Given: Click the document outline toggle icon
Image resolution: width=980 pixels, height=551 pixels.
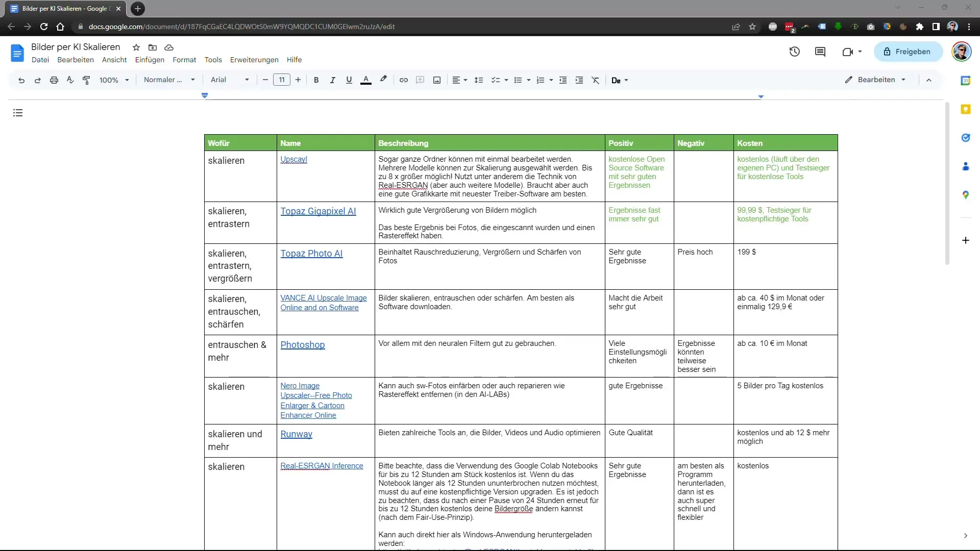Looking at the screenshot, I should tap(18, 113).
